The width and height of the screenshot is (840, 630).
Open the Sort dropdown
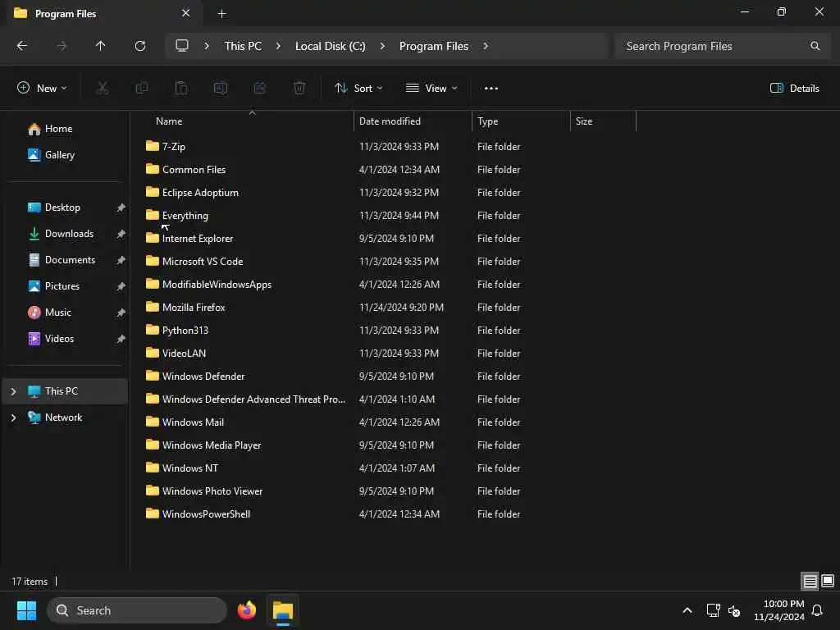[358, 89]
